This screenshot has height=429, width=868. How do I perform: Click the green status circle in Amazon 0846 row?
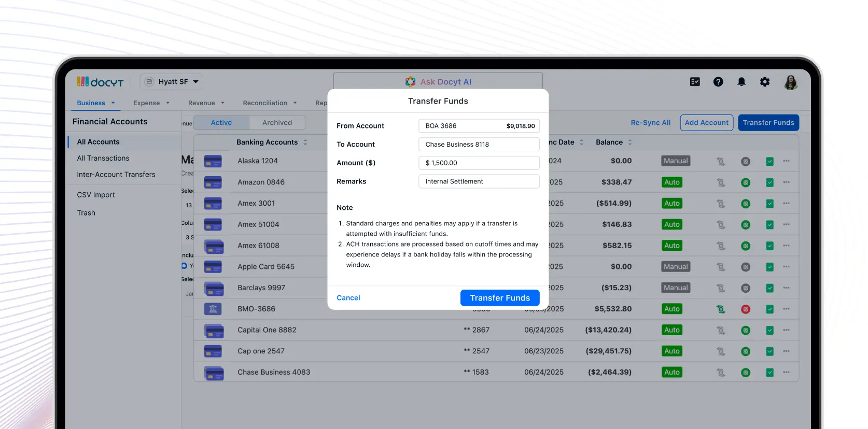pos(746,182)
